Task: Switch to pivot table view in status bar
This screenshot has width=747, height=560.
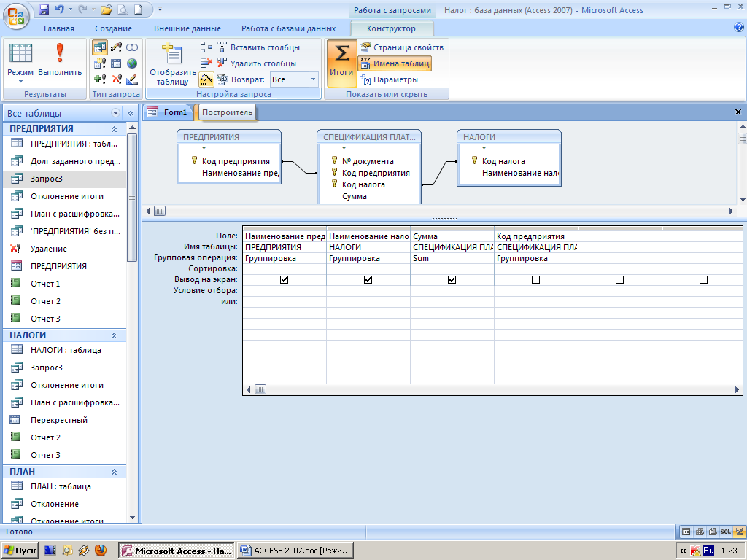Action: pos(700,532)
